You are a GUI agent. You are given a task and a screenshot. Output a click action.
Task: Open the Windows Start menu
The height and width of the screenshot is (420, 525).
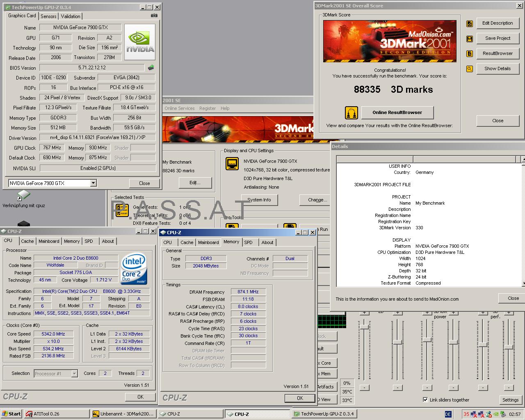coord(11,414)
